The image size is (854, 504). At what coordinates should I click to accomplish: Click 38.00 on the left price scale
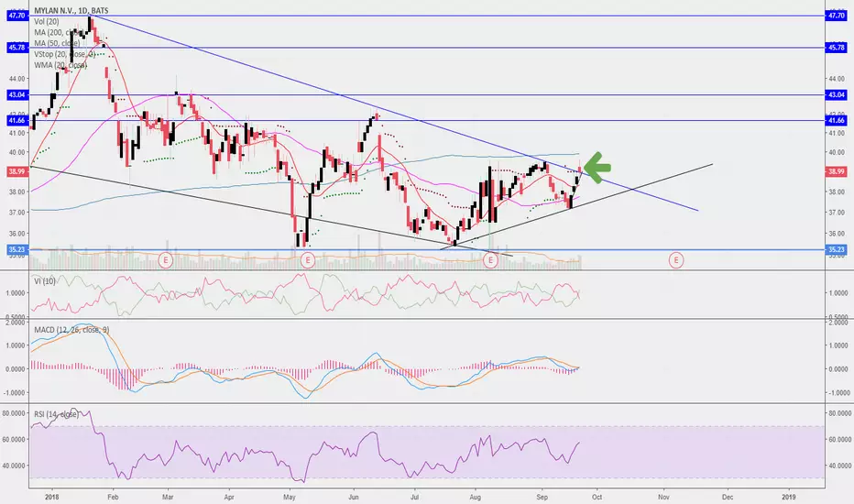16,192
